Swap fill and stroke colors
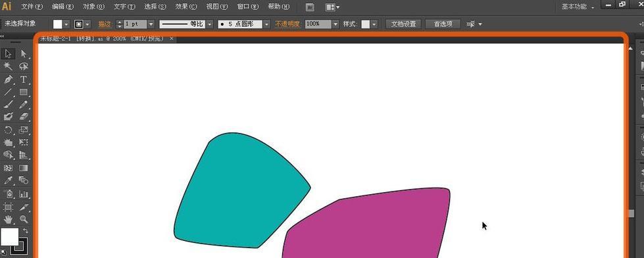Image resolution: width=644 pixels, height=258 pixels. click(x=26, y=231)
